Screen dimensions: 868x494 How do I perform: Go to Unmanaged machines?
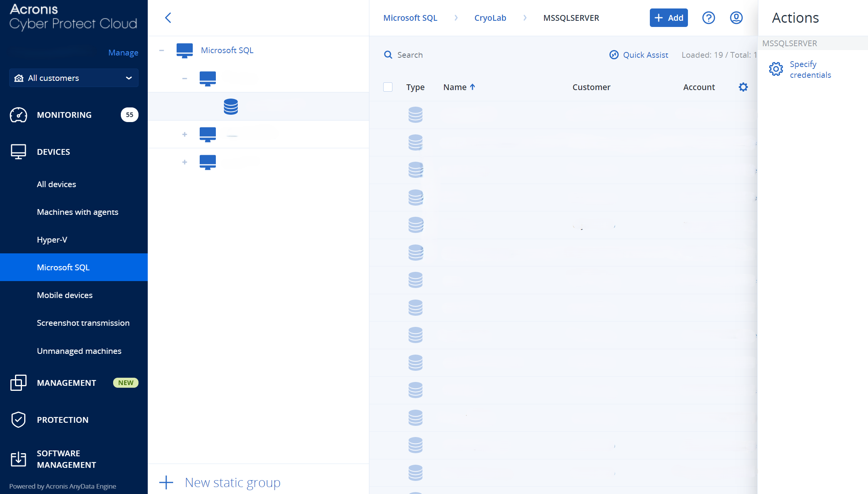pos(79,351)
